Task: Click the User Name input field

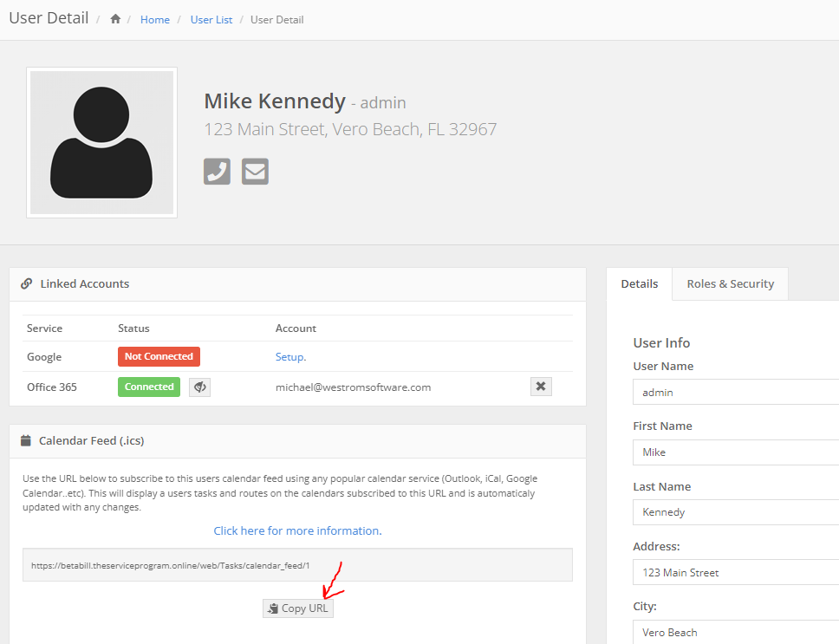Action: tap(735, 392)
